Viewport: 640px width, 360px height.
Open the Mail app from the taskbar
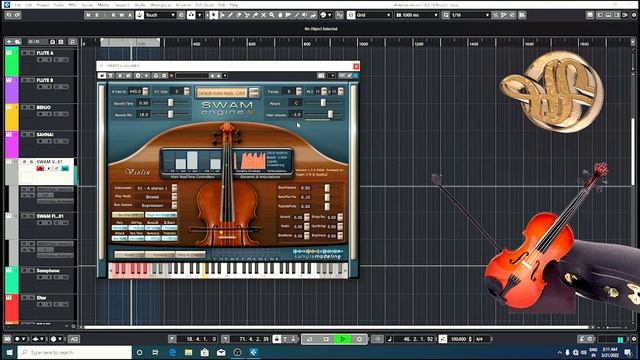(221, 352)
